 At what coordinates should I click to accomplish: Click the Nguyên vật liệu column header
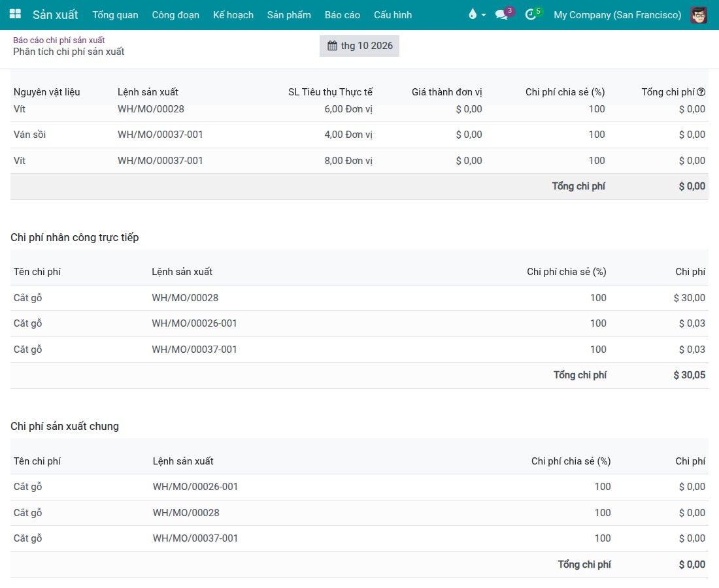click(x=47, y=92)
